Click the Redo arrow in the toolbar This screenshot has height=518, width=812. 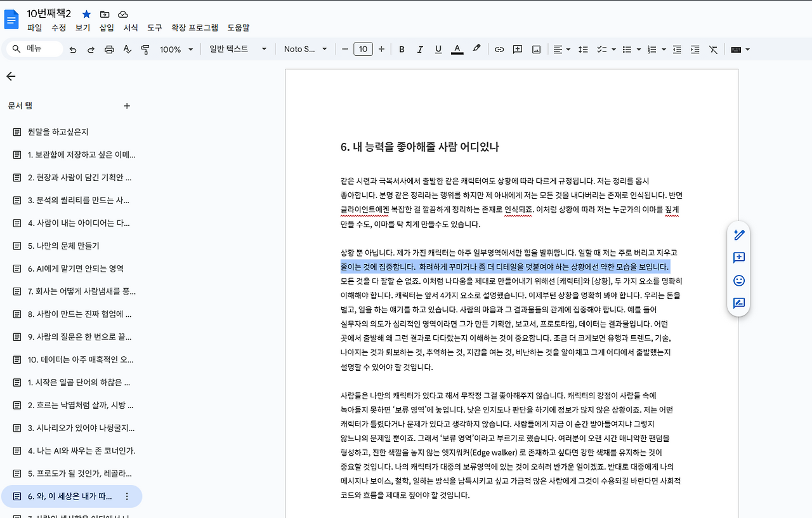(x=91, y=50)
